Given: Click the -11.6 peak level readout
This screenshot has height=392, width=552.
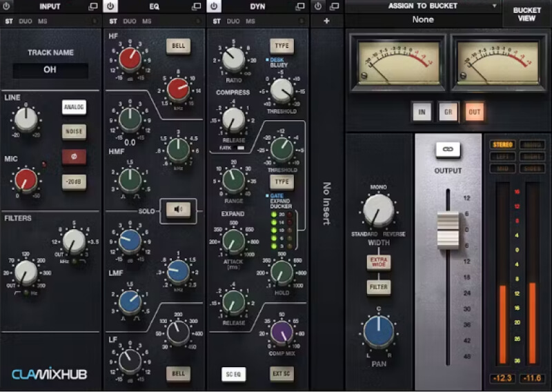Looking at the screenshot, I should click(532, 378).
